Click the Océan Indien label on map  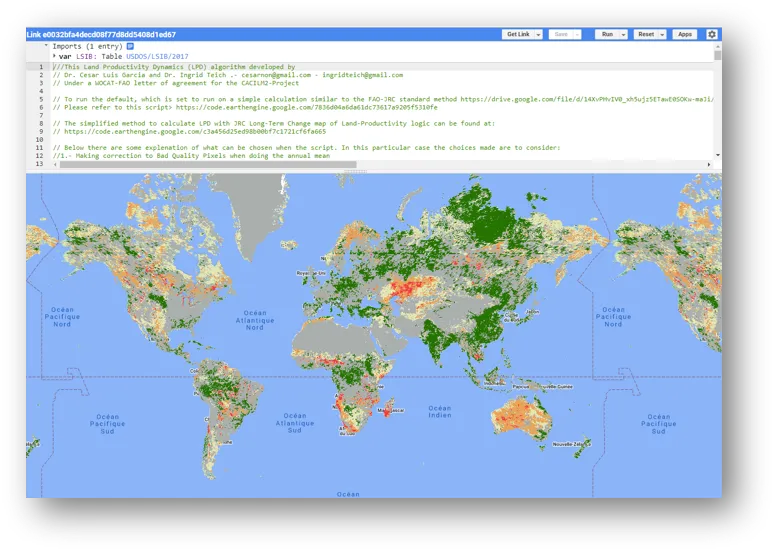pos(439,411)
